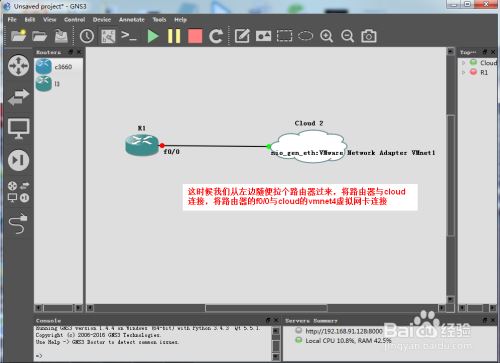Undock the Topology Summary panel
The width and height of the screenshot is (500, 363).
(x=485, y=52)
